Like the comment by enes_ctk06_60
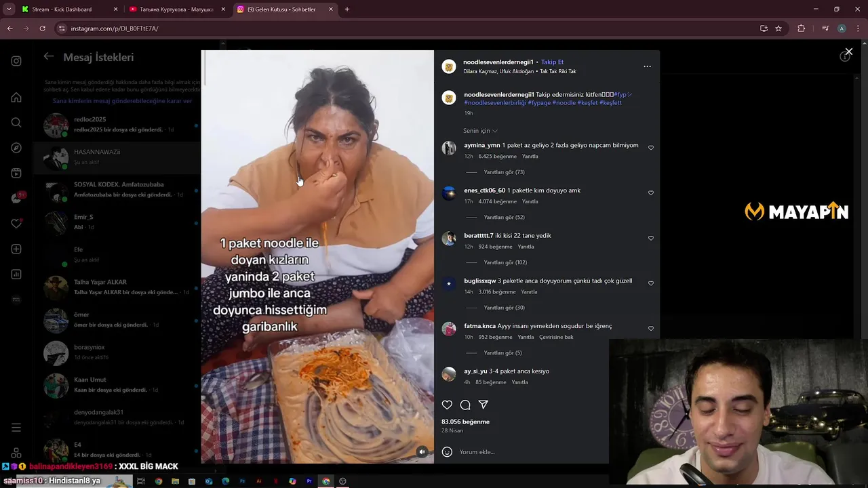Screen dimensions: 868x488 (x=651, y=193)
